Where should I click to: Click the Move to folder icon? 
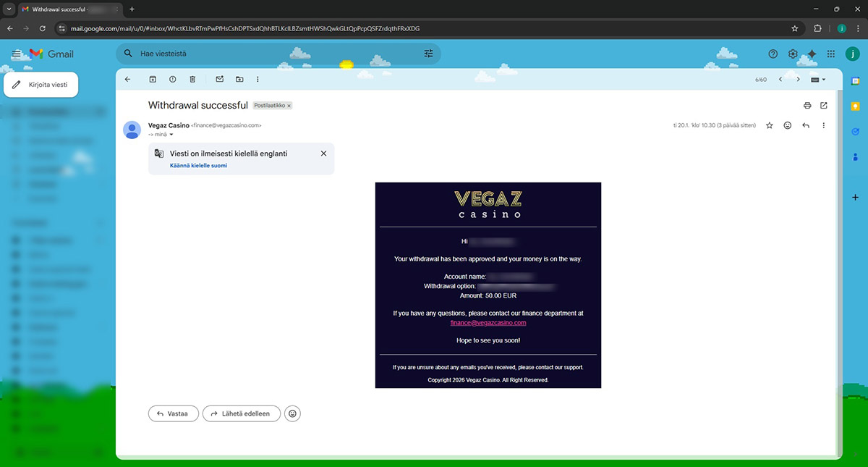click(239, 79)
